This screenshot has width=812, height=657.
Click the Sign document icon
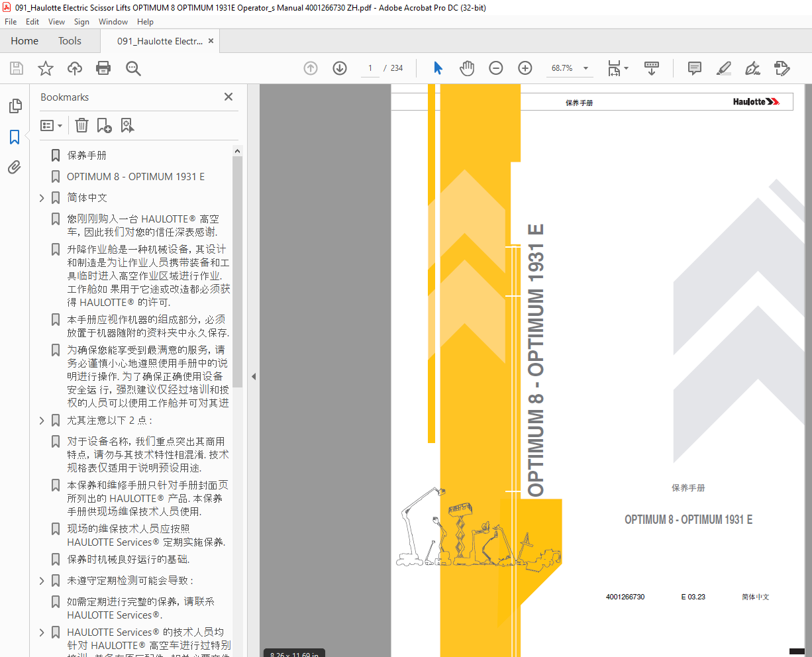(753, 68)
